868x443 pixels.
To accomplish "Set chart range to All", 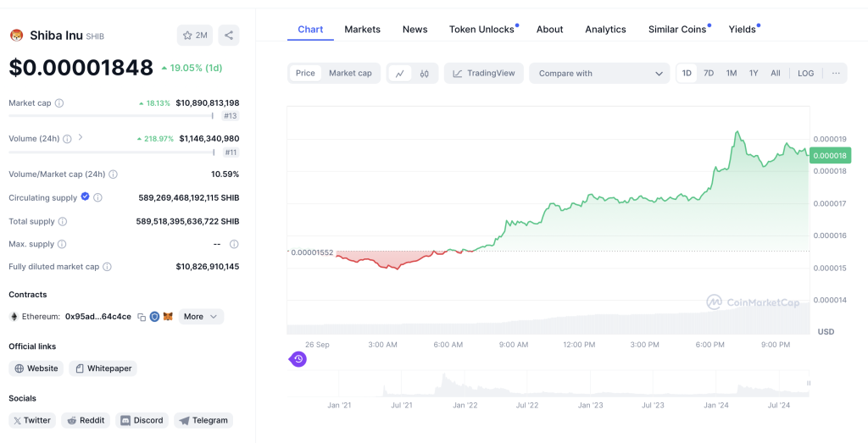I will click(x=776, y=73).
